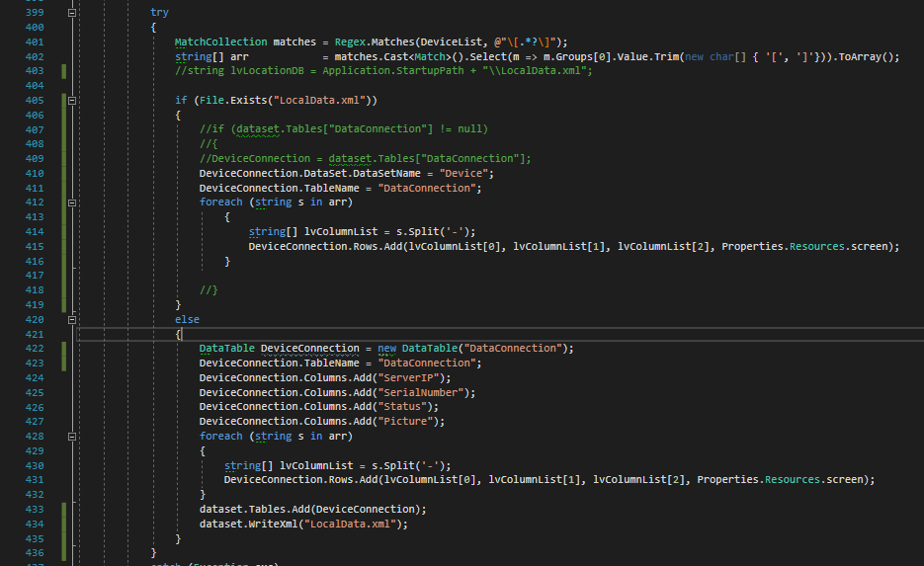This screenshot has width=924, height=566.
Task: Click the commented DeviceConnection assignment on line 409
Action: click(365, 158)
